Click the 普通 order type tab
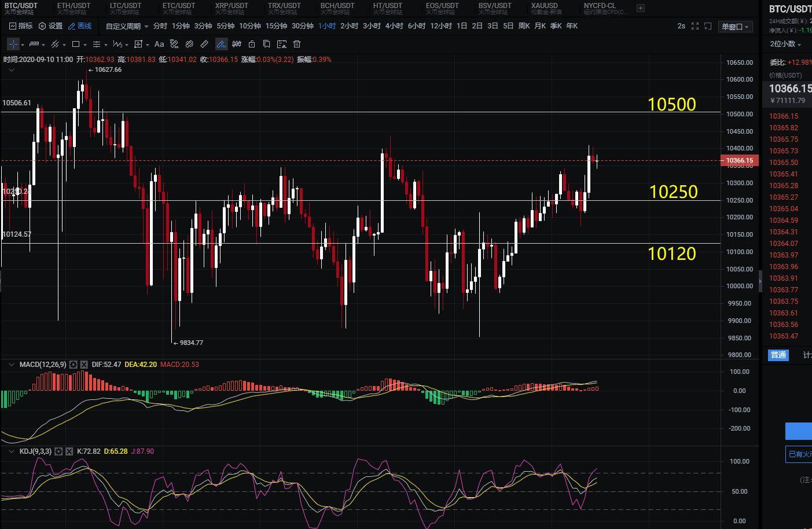The height and width of the screenshot is (529, 812). click(x=778, y=355)
